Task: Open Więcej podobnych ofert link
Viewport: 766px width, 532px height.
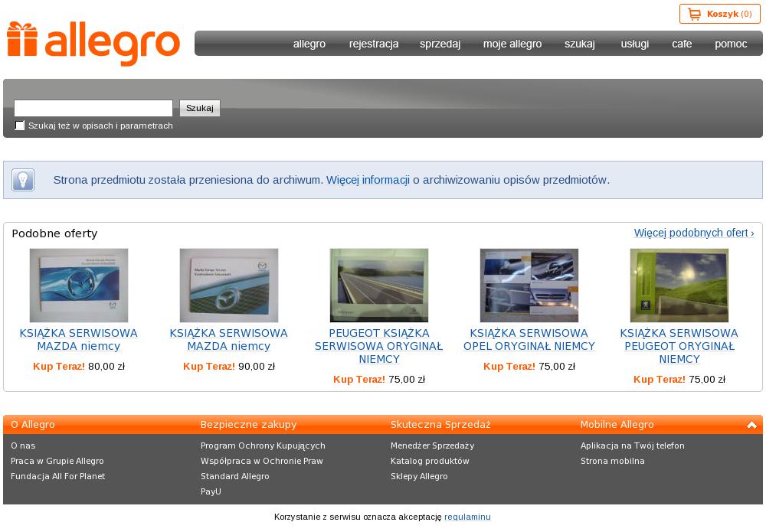Action: tap(694, 233)
